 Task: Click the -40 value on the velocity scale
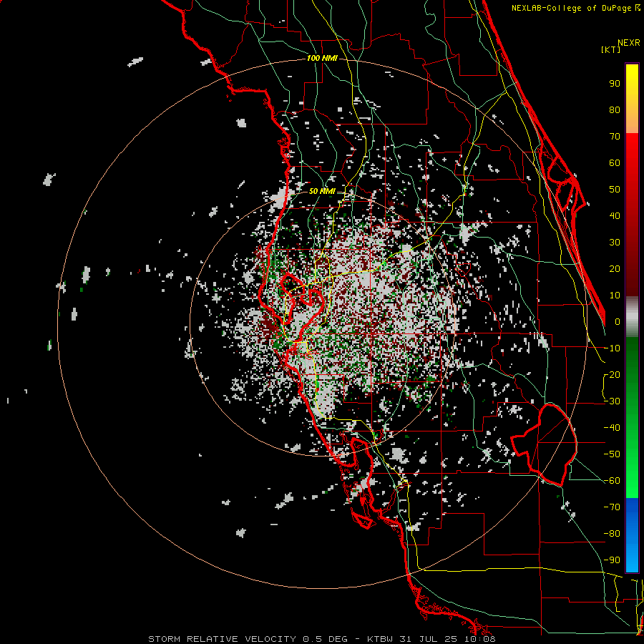tap(612, 428)
